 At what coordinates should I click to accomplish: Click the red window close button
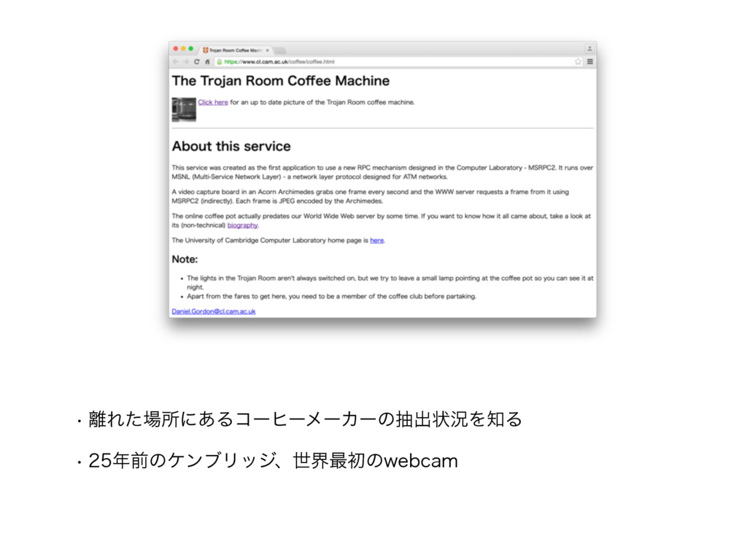coord(176,49)
